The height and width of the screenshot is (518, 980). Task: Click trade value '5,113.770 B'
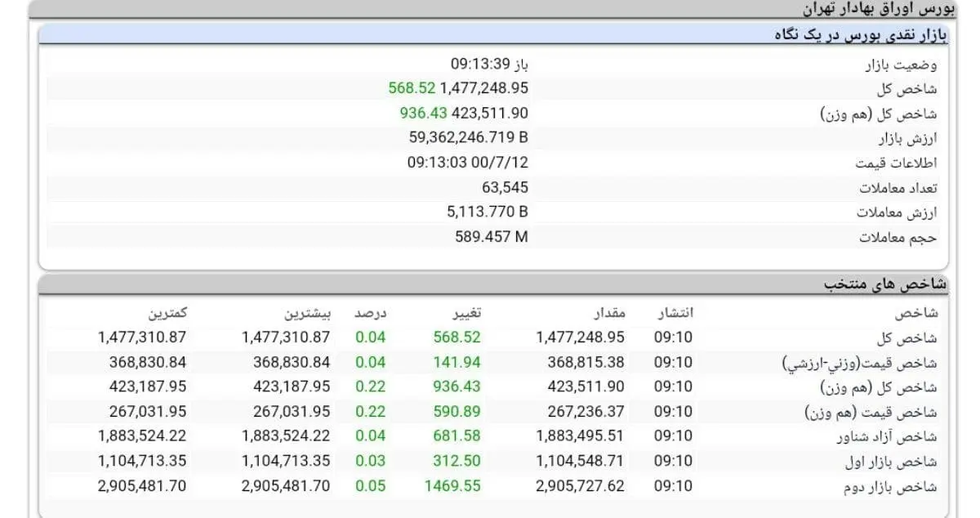488,212
